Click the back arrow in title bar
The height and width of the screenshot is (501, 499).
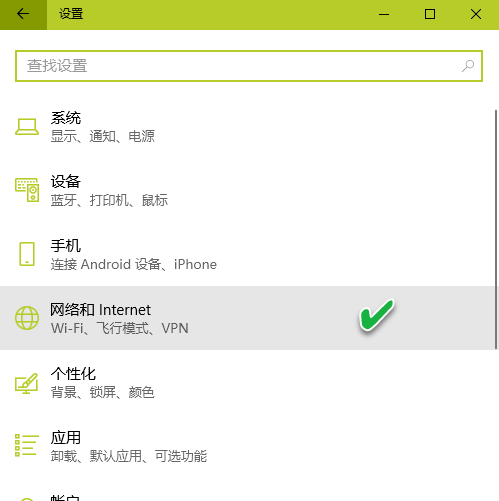tap(23, 14)
